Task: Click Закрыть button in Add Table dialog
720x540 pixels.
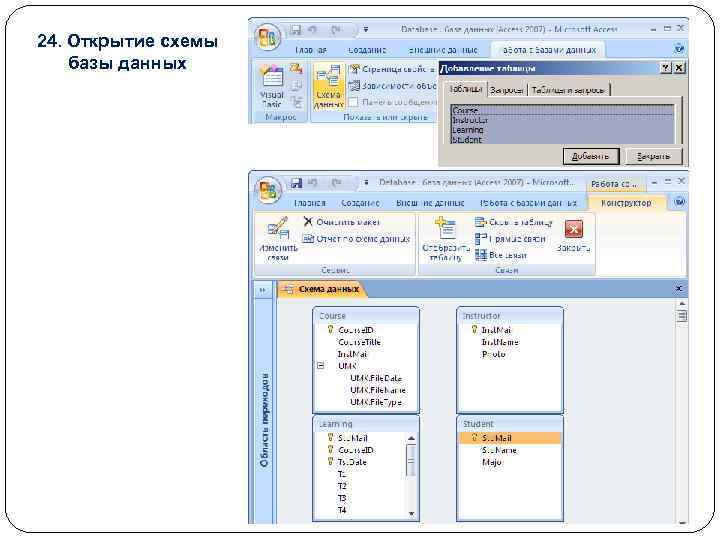Action: coord(653,157)
